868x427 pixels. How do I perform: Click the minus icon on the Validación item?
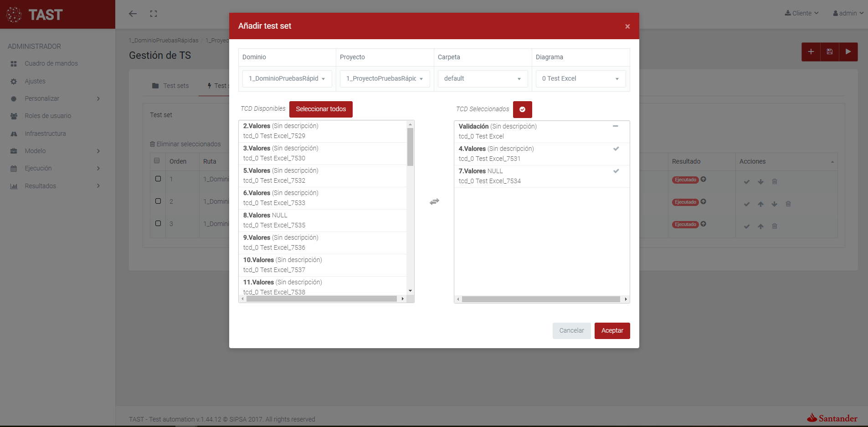615,126
